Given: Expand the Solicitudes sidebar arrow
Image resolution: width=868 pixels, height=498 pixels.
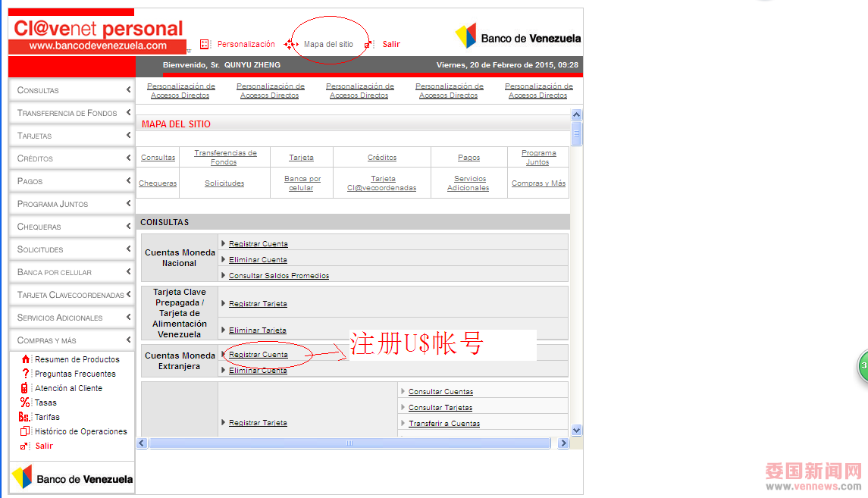Looking at the screenshot, I should 128,249.
